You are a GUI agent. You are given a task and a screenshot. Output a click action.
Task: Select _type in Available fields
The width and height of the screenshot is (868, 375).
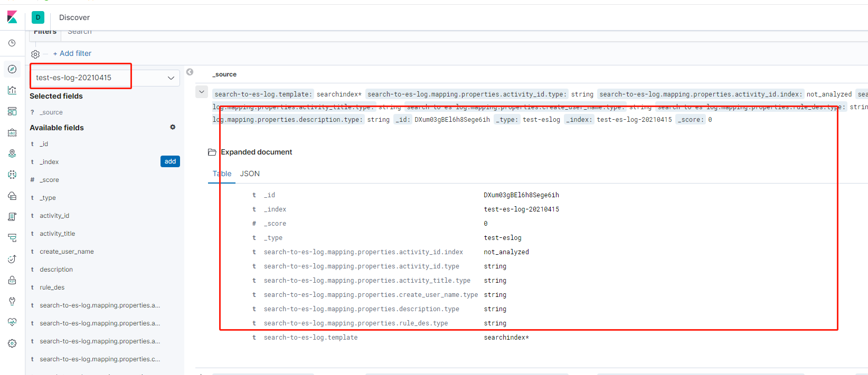click(x=48, y=198)
